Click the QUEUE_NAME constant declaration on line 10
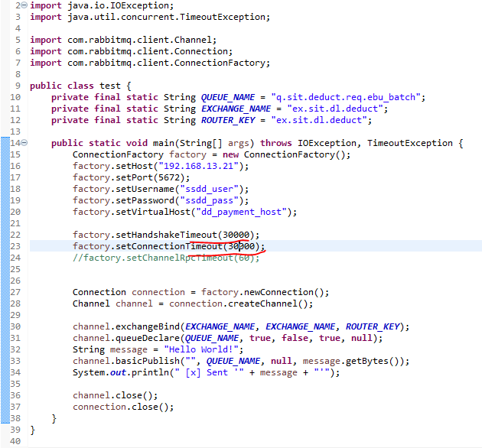 [x=228, y=97]
